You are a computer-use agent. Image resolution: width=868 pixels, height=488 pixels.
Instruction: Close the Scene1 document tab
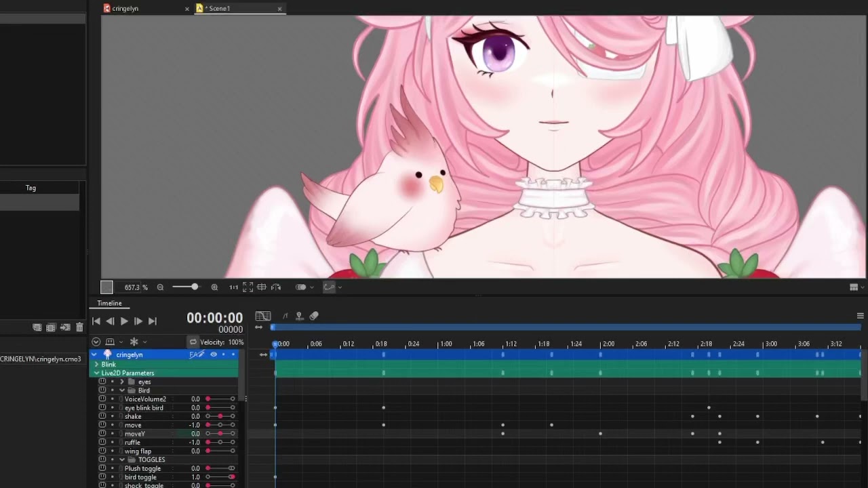tap(279, 9)
